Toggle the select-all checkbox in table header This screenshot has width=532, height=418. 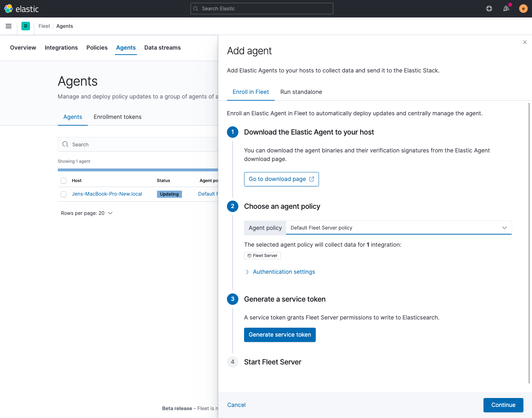coord(64,181)
